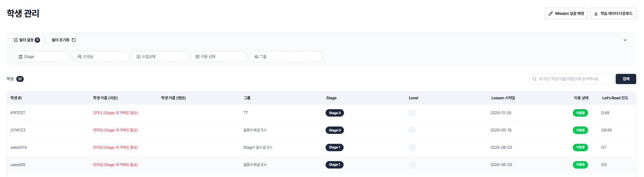
Task: Open the 이용 상태 filter dropdown
Action: pos(219,57)
